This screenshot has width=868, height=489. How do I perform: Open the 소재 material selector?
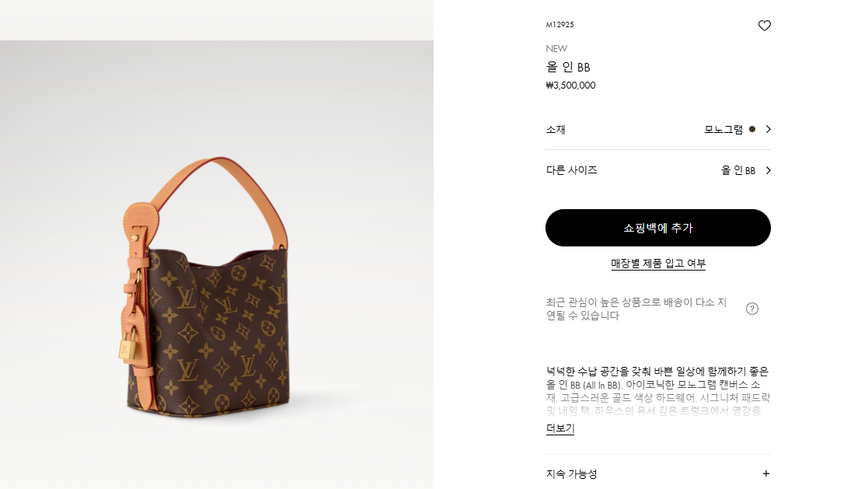658,129
